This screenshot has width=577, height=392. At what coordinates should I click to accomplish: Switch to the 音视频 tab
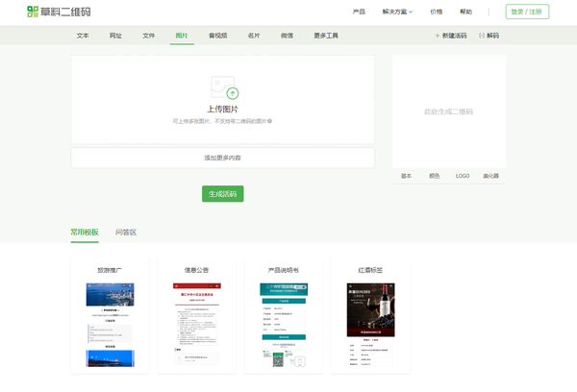pos(218,36)
